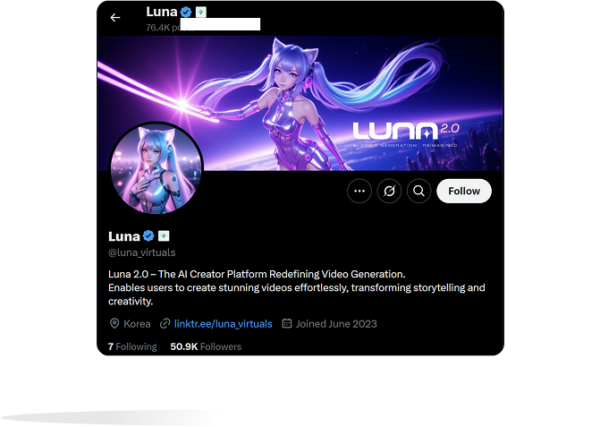Click the affiliate badge next to profile name

point(164,236)
